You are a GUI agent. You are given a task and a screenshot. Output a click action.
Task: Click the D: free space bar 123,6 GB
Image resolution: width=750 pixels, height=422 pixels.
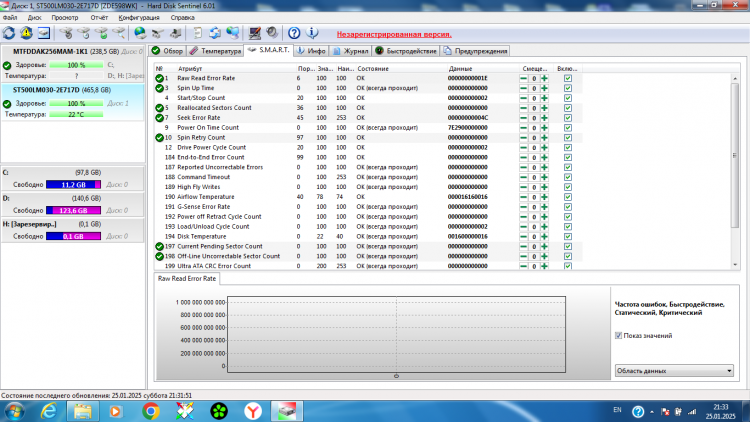[x=73, y=211]
